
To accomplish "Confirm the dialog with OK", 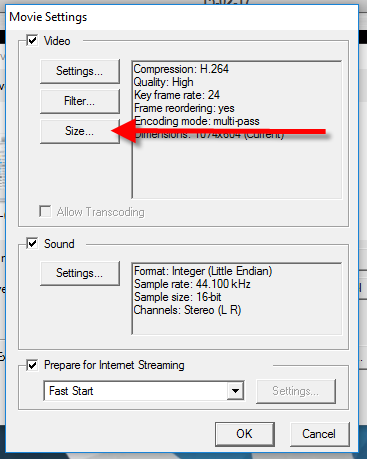I will [x=245, y=434].
